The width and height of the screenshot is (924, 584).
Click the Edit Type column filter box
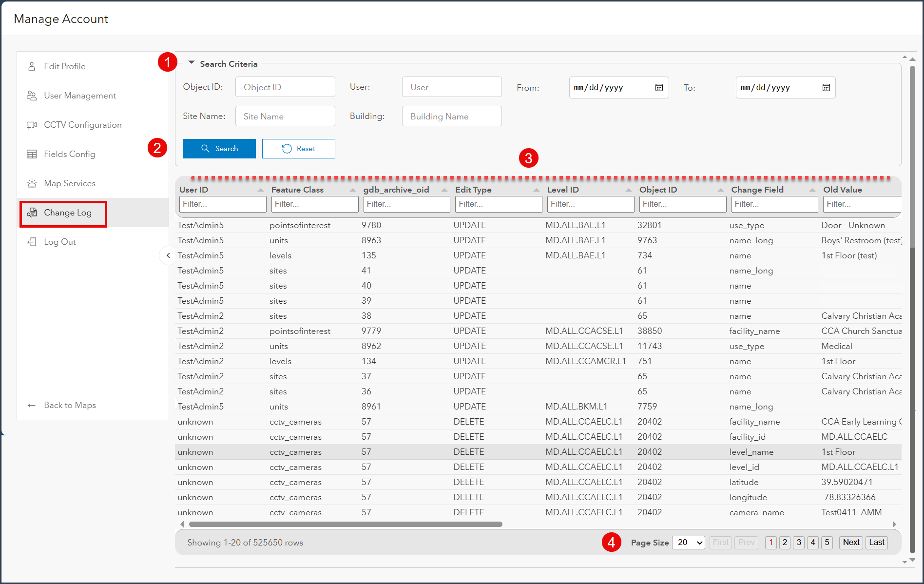coord(499,204)
